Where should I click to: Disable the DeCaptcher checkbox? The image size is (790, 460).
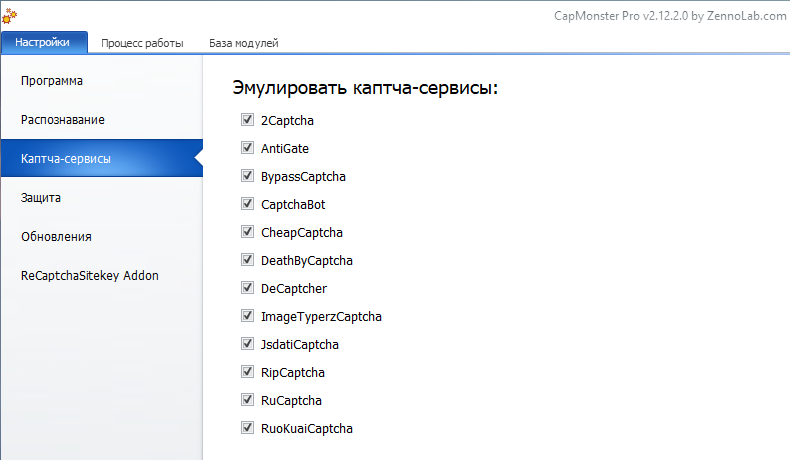247,288
